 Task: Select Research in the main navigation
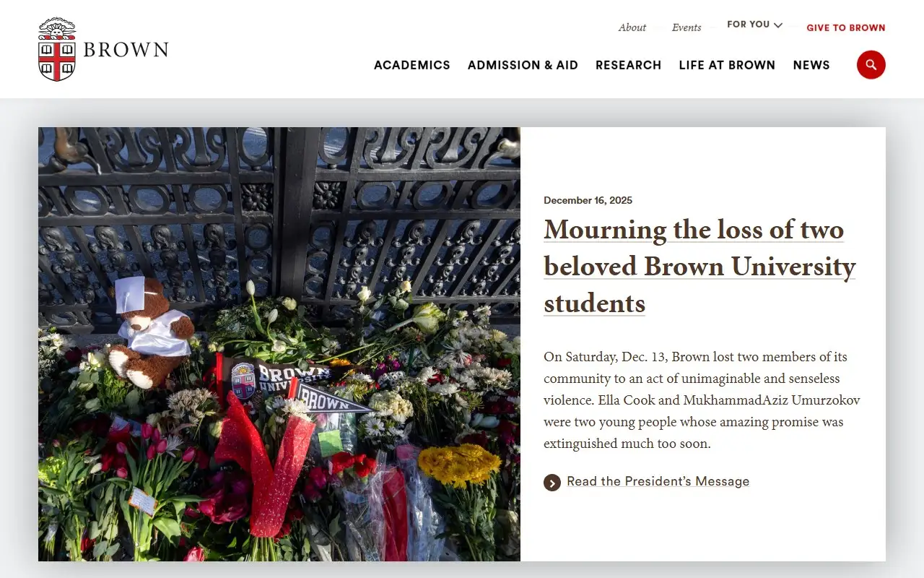pyautogui.click(x=628, y=65)
